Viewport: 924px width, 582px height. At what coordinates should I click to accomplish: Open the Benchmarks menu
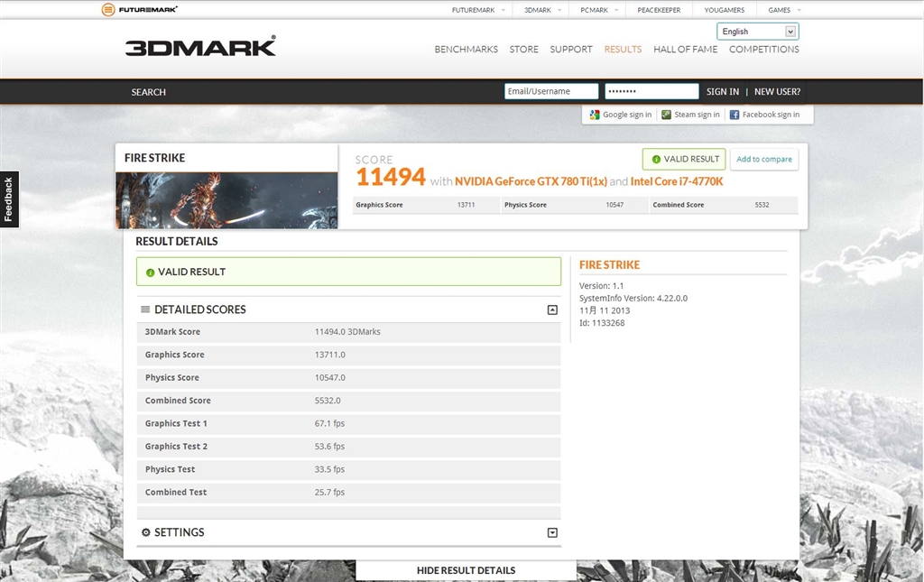[x=467, y=50]
